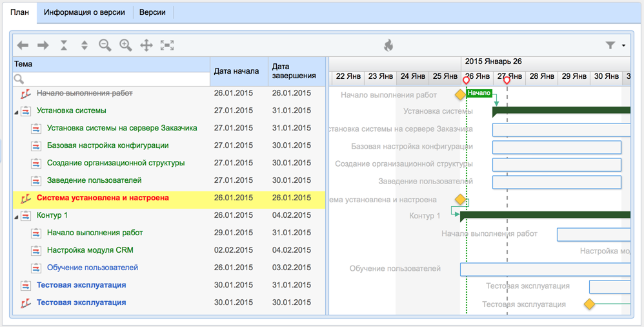The width and height of the screenshot is (644, 327).
Task: Click end date 03.02.2015 of Обучение пользователей
Action: tap(292, 268)
